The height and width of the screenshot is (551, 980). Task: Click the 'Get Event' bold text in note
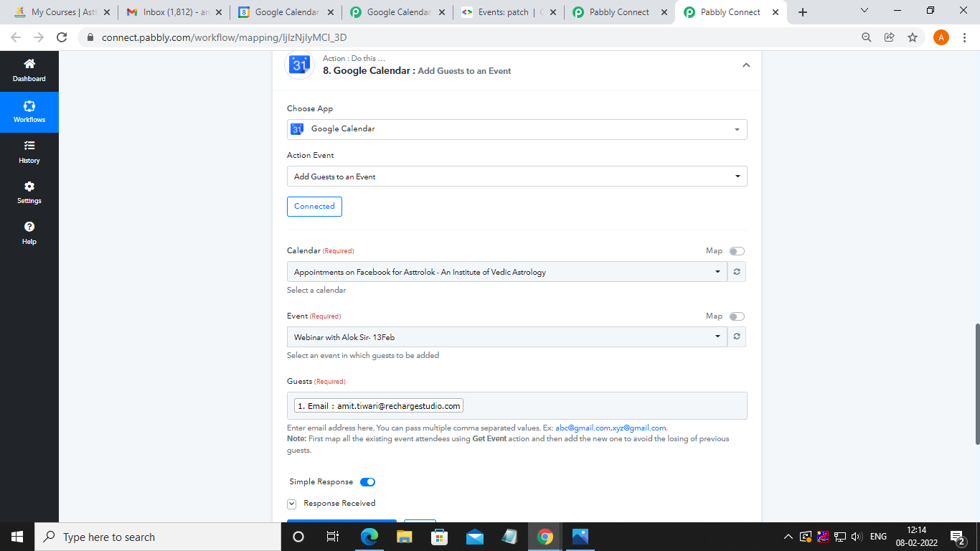point(489,438)
